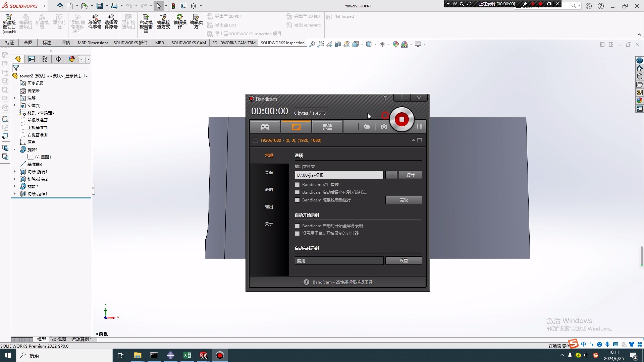Expand the 旋转1 feature in the tree
644x362 pixels.
(14, 149)
